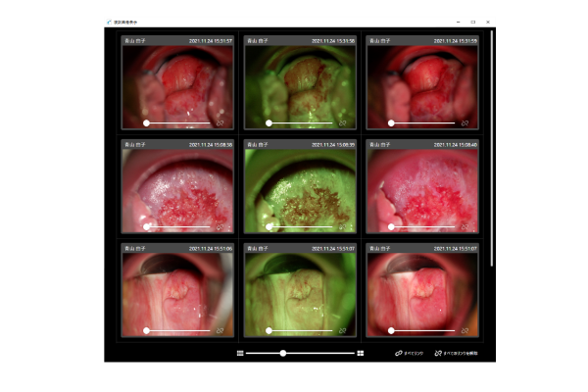Select the green-filtered 15:08:39 thumbnail
The width and height of the screenshot is (588, 392).
(x=299, y=186)
